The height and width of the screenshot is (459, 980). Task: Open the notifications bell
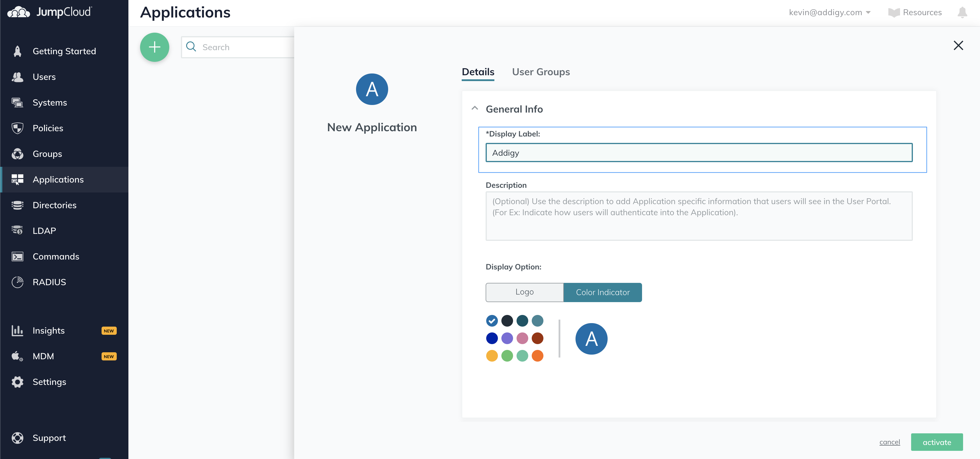[x=962, y=12]
